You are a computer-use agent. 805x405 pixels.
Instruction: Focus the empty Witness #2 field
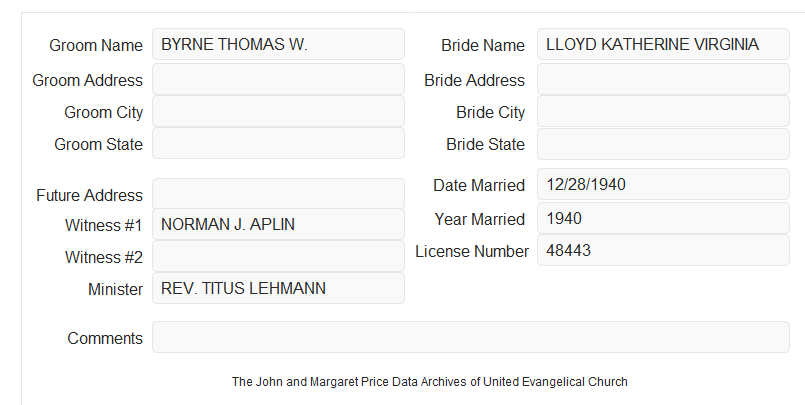click(x=278, y=256)
